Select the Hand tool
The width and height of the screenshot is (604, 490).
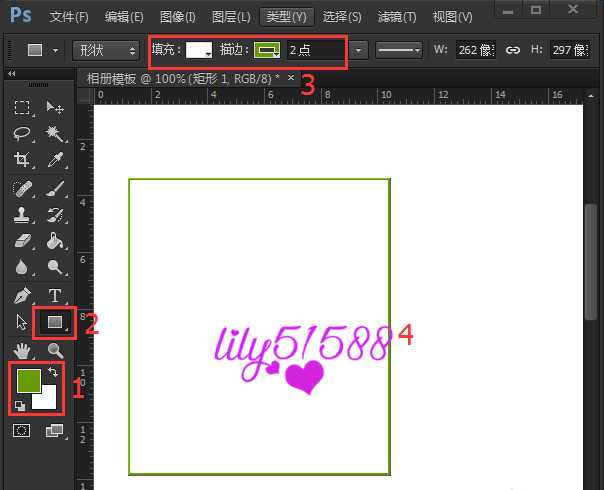(22, 351)
